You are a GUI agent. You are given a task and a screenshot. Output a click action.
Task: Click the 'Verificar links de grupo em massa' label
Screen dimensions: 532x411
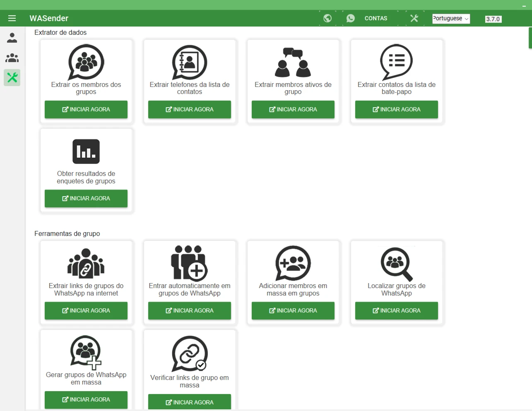click(x=190, y=381)
